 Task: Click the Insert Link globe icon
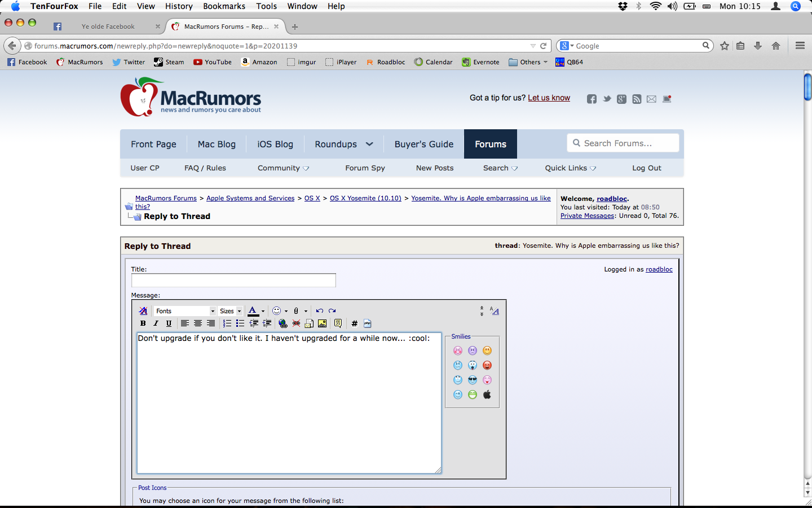pyautogui.click(x=283, y=323)
